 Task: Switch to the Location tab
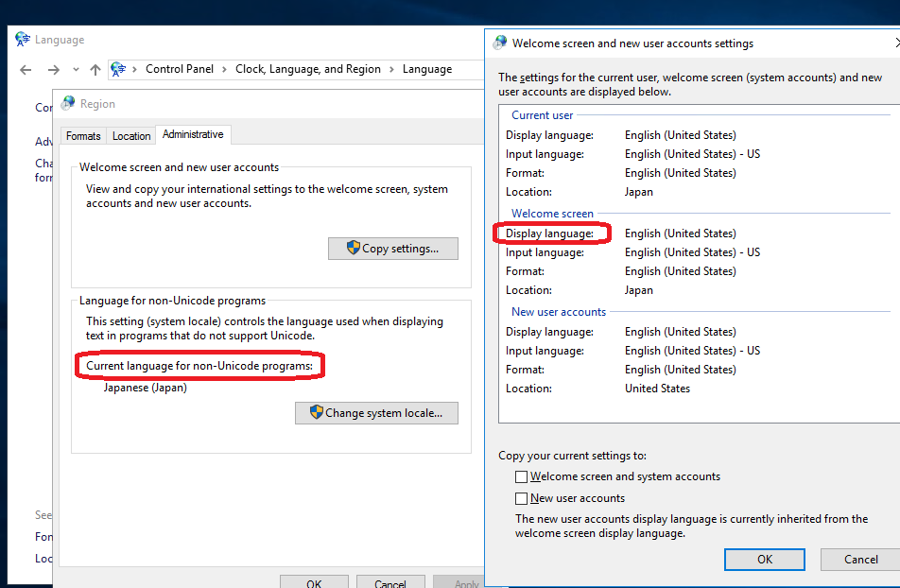pos(131,135)
